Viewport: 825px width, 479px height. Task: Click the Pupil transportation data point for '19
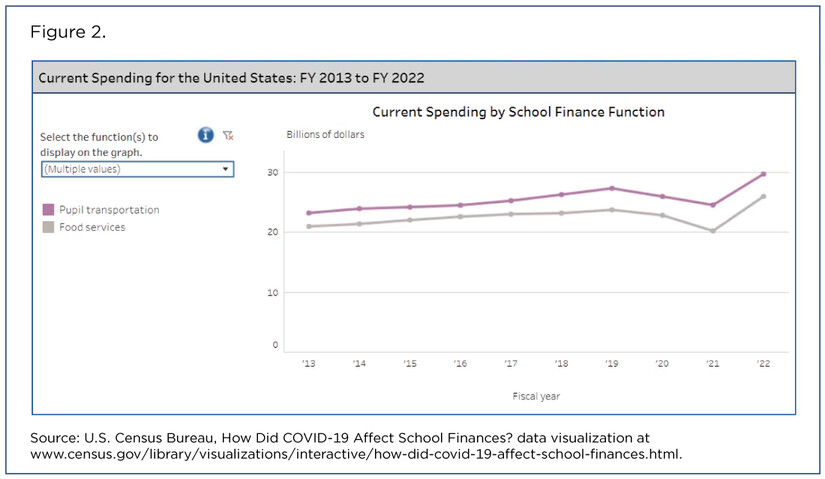click(612, 188)
